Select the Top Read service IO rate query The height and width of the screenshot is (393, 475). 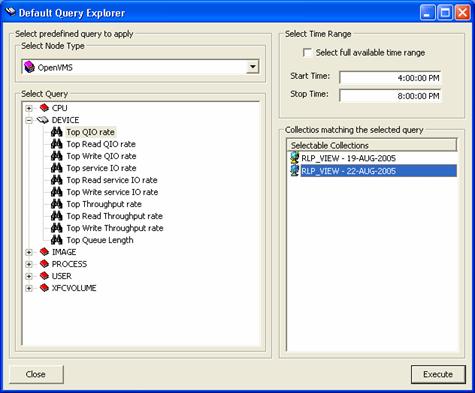click(112, 180)
